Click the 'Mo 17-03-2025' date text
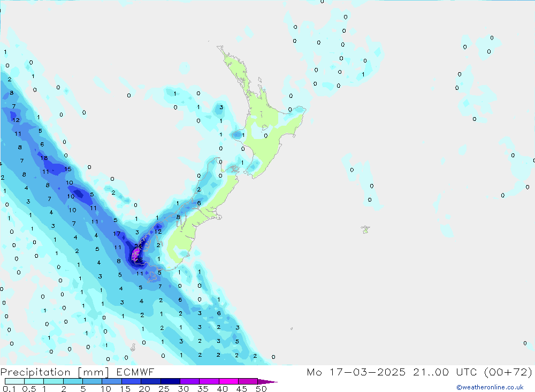This screenshot has height=392, width=535. [356, 372]
